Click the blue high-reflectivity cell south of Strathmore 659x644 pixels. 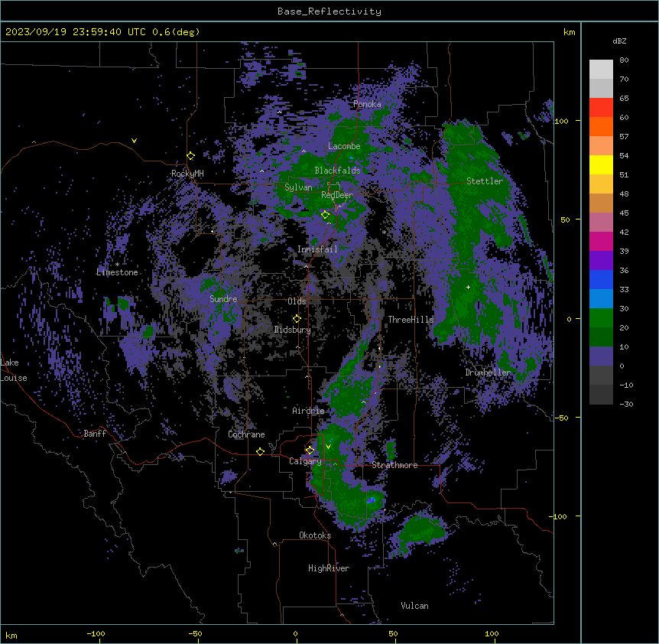(371, 499)
